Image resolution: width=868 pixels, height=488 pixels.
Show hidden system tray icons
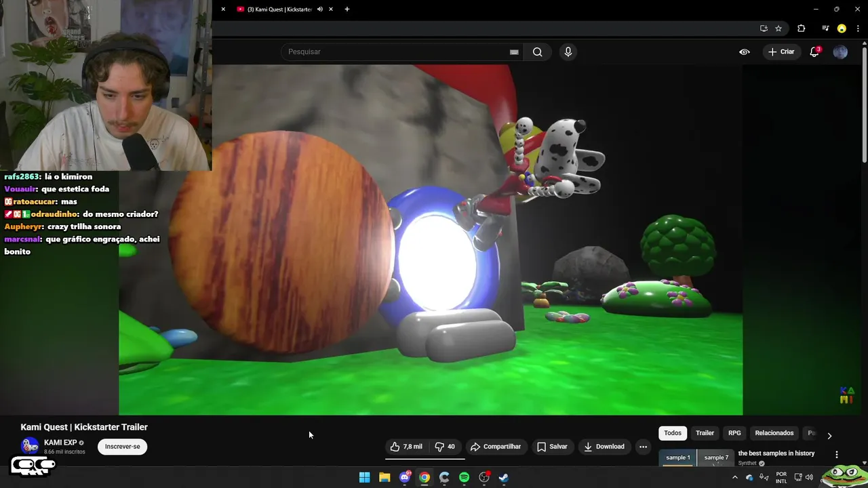pos(734,477)
